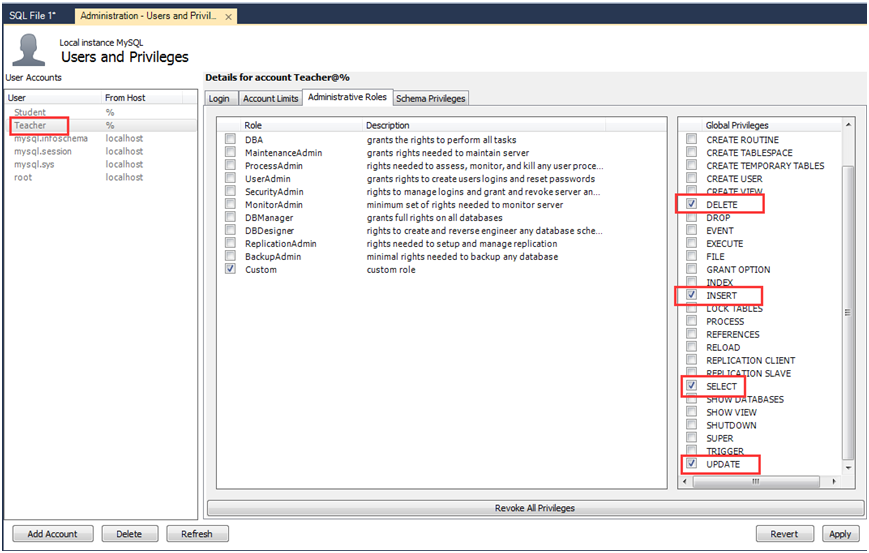Image resolution: width=869 pixels, height=553 pixels.
Task: Select the Teacher user account
Action: click(x=101, y=125)
